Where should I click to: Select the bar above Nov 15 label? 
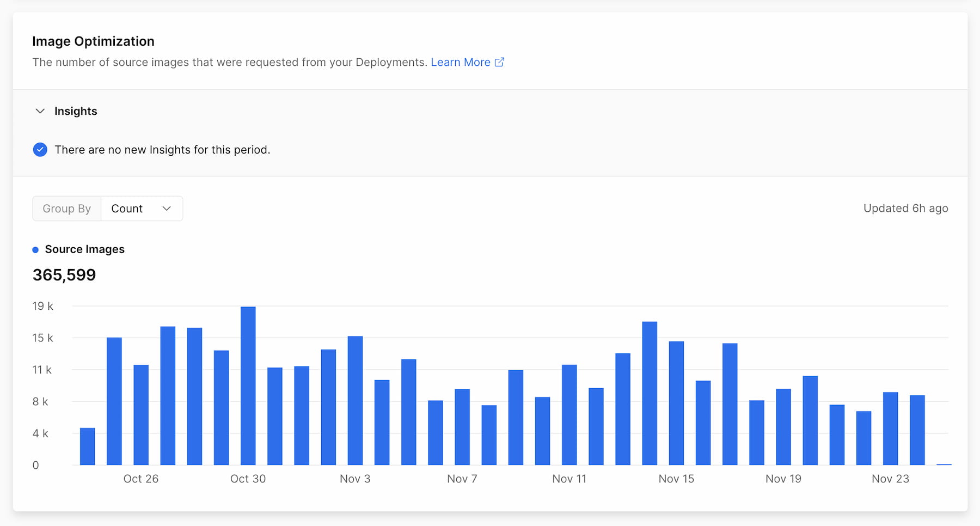pos(676,403)
